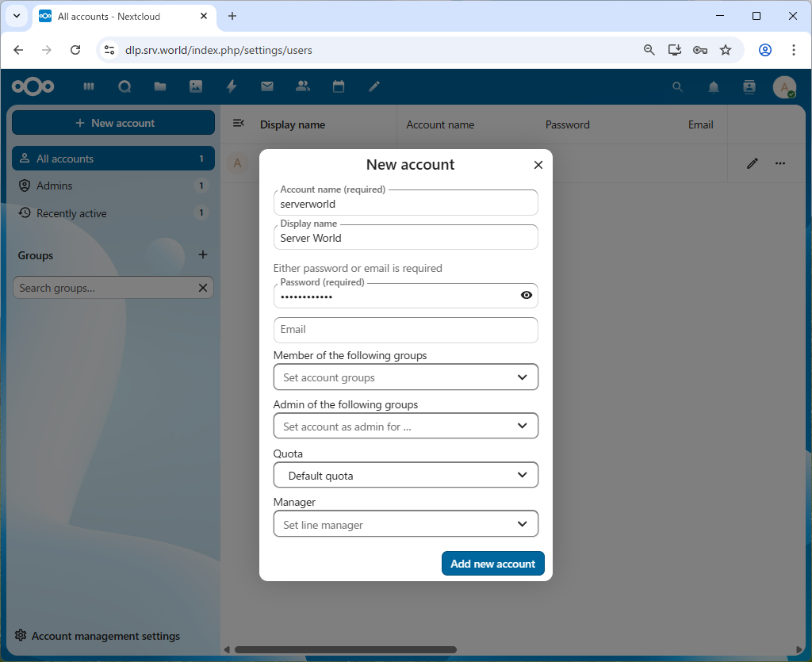Open the notifications bell icon
This screenshot has width=812, height=662.
click(714, 87)
